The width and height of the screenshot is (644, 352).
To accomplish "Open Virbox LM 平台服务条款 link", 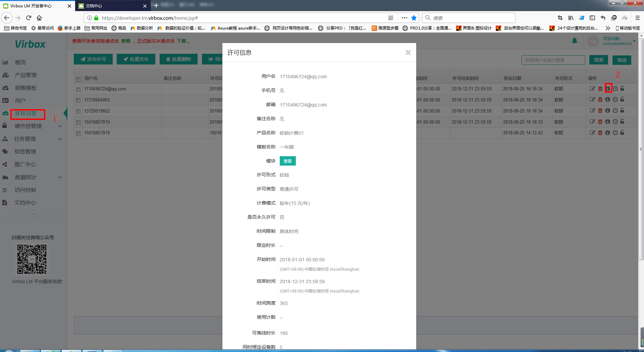I will (x=37, y=281).
